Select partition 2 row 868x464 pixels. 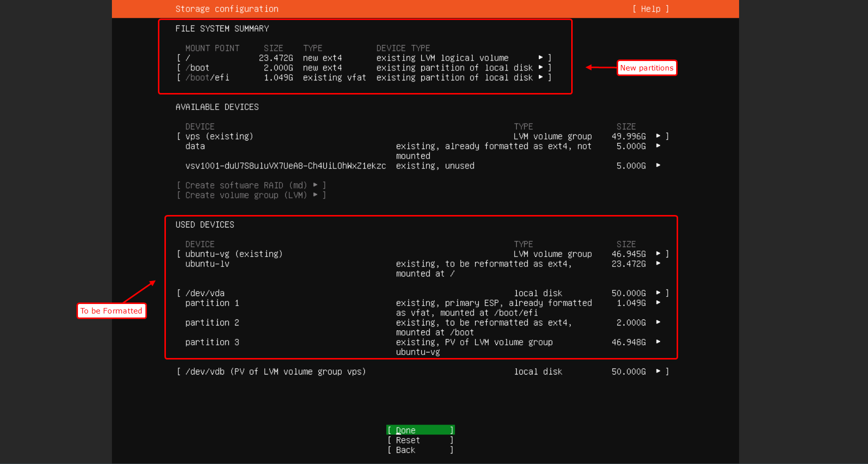click(x=422, y=327)
